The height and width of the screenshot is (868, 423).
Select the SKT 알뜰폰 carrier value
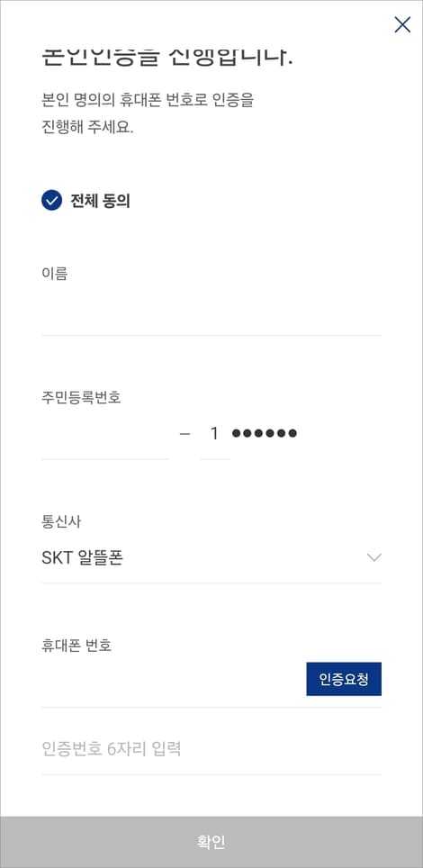pos(82,558)
